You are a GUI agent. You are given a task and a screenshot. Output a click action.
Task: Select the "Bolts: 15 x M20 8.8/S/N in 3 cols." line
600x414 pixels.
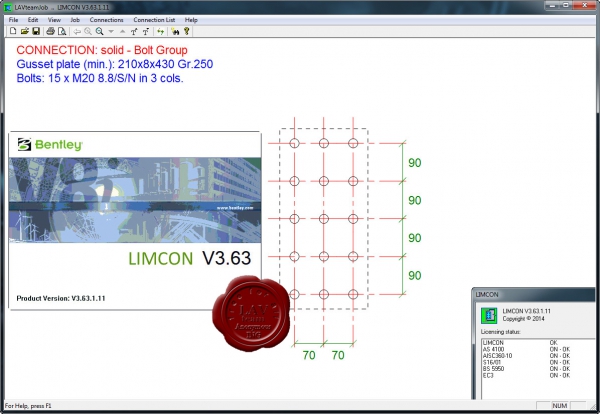[x=100, y=78]
